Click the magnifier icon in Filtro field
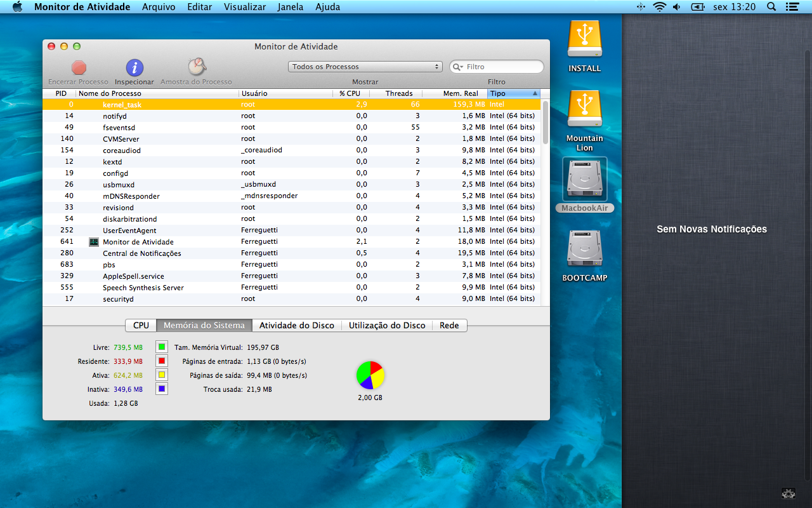Viewport: 812px width, 508px height. point(457,67)
